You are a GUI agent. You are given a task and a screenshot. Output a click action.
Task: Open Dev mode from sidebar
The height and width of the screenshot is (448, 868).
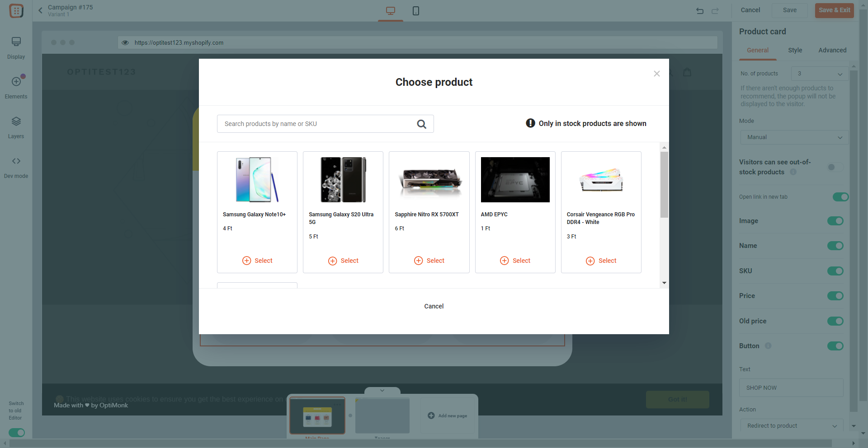[16, 167]
